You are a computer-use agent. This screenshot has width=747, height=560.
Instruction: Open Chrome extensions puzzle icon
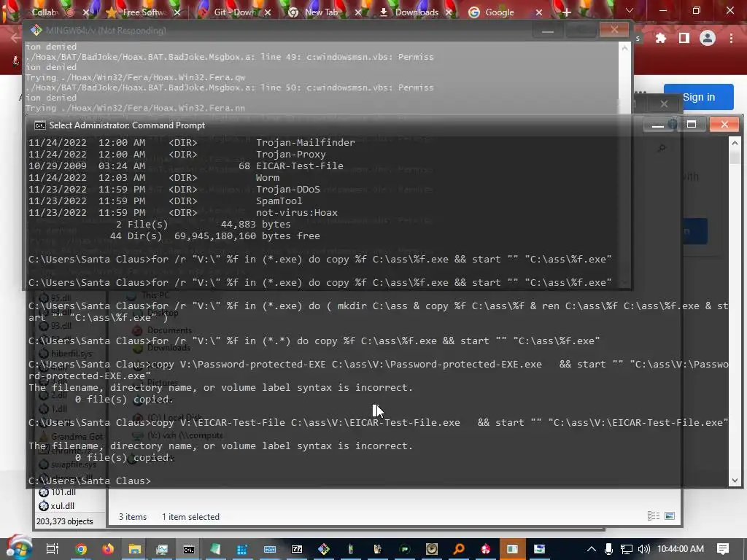tap(661, 38)
